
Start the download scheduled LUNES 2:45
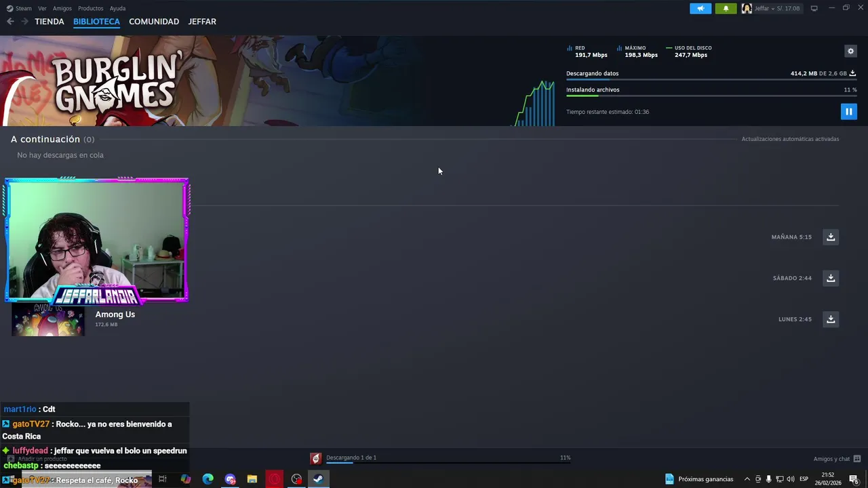tap(831, 319)
